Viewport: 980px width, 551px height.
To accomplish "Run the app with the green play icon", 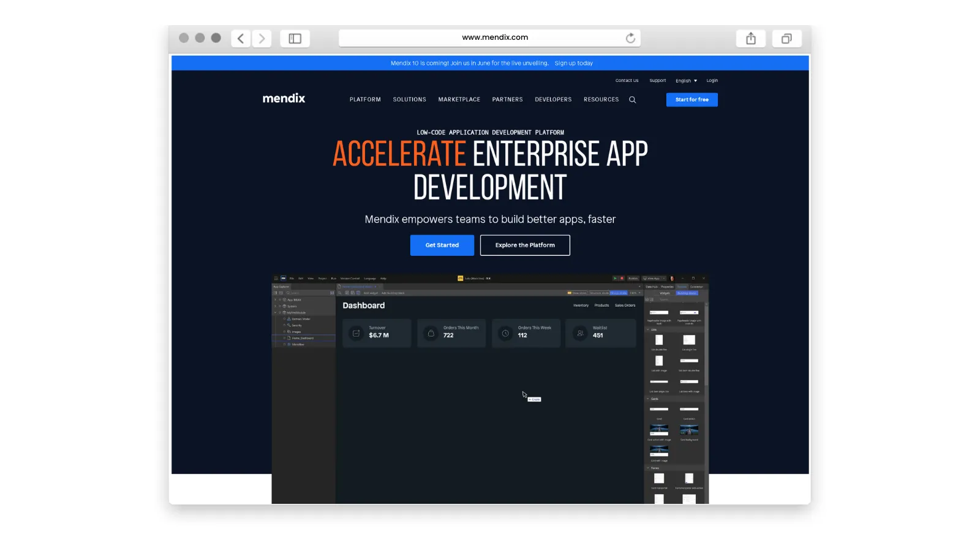I will point(615,279).
